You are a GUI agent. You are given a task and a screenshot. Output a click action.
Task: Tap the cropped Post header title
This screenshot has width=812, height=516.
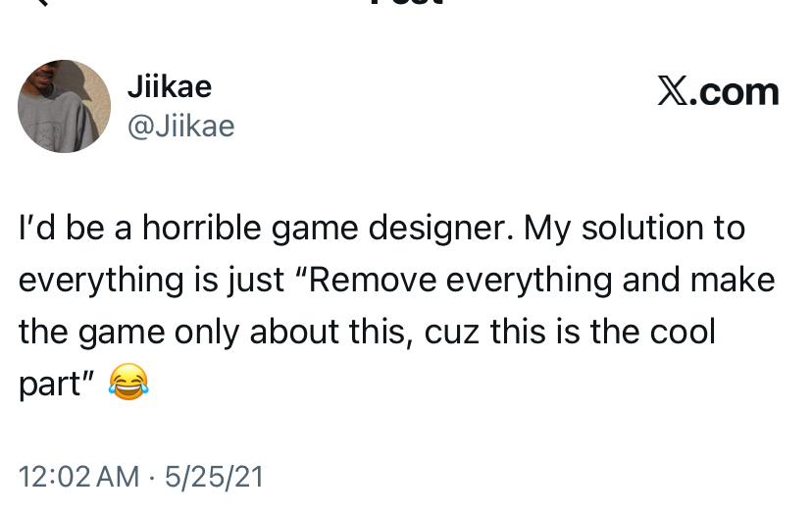tap(406, 4)
